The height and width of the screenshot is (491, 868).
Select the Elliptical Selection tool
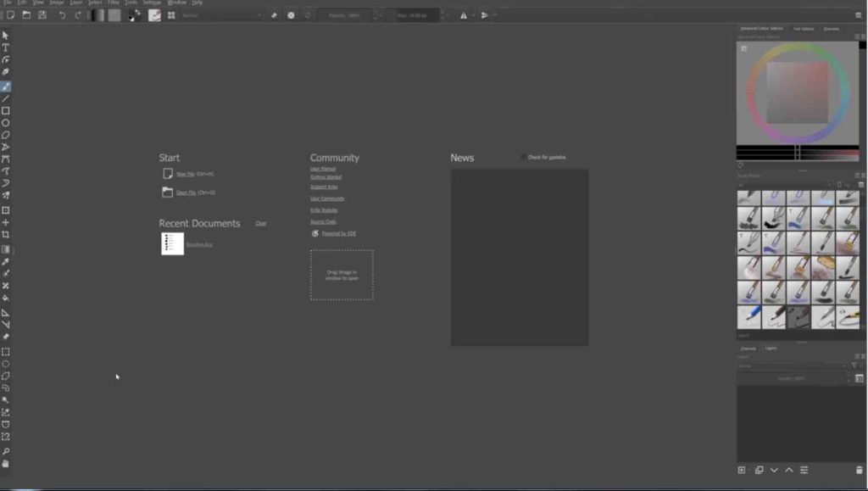point(6,365)
